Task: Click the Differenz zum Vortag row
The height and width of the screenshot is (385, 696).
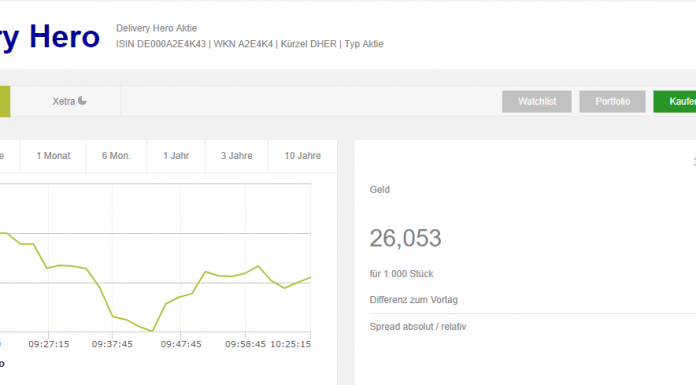Action: 533,300
